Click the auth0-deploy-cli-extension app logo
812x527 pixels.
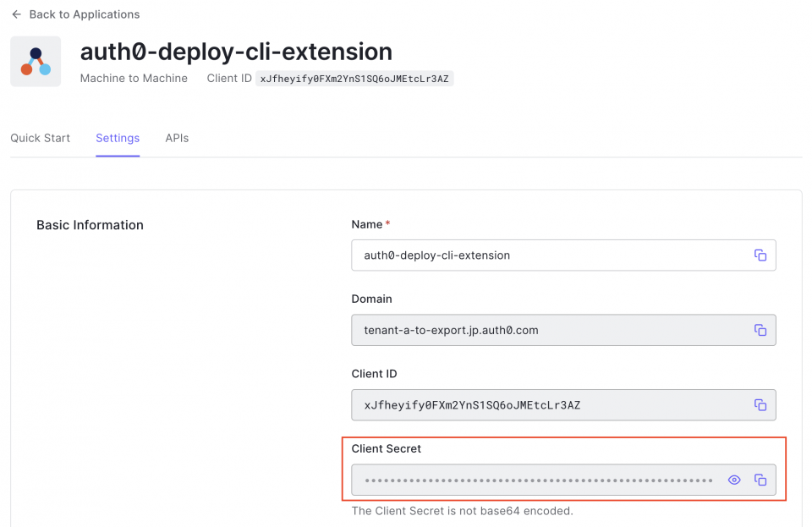[x=35, y=61]
